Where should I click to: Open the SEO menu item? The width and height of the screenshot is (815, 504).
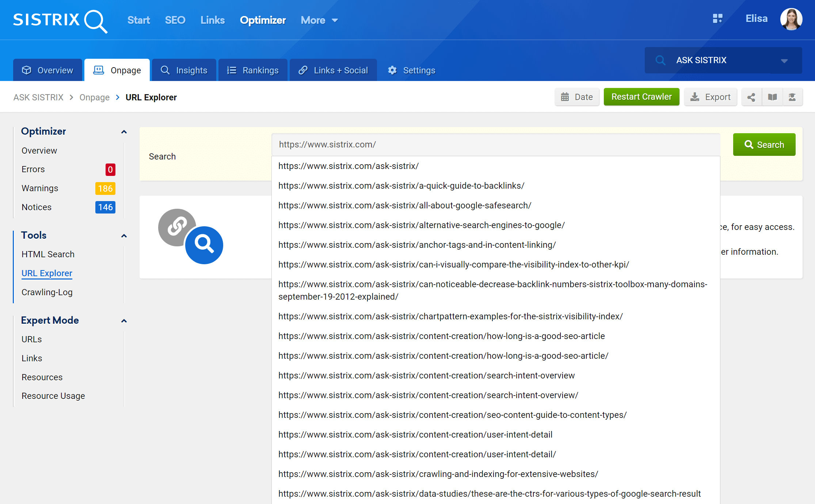[175, 20]
